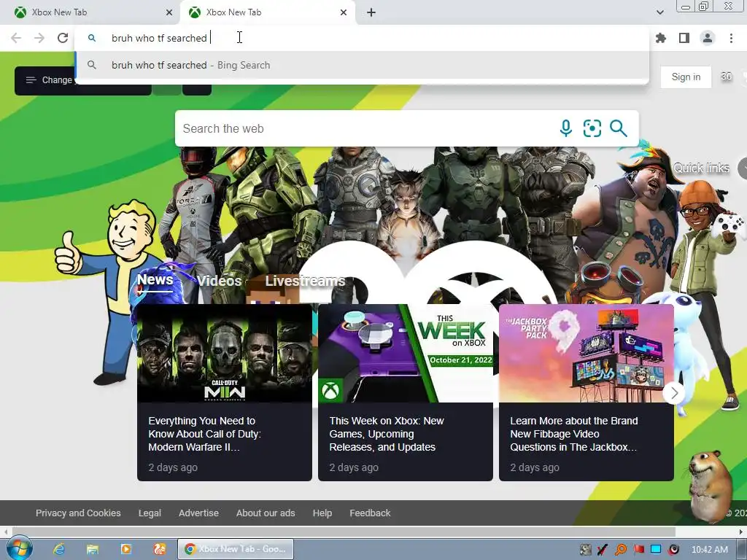Click the red flag tray icon
The image size is (747, 560).
(638, 550)
